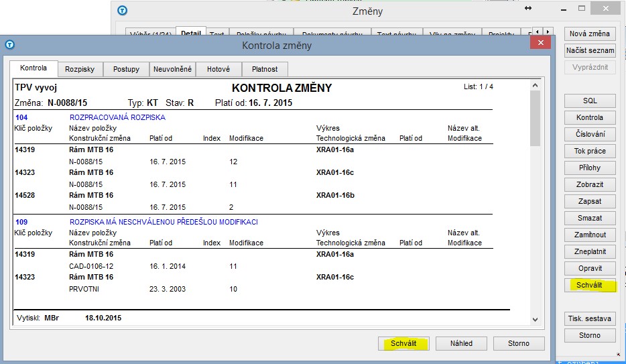Close the Kontrola změny dialog
The image size is (626, 364).
[x=540, y=44]
